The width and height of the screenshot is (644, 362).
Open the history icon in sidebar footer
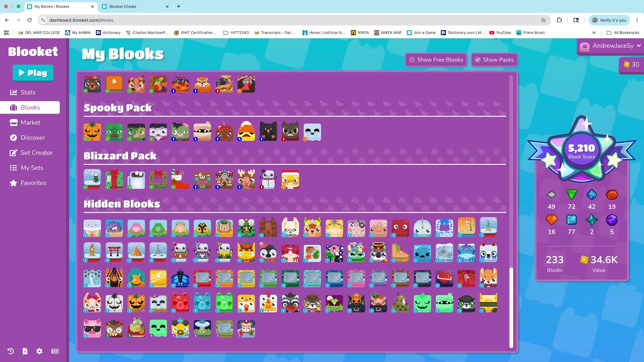(11, 351)
